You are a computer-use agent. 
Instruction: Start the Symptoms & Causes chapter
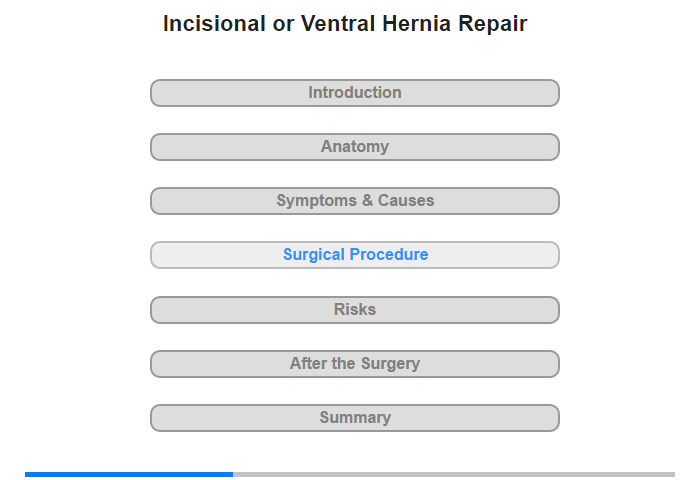click(354, 201)
